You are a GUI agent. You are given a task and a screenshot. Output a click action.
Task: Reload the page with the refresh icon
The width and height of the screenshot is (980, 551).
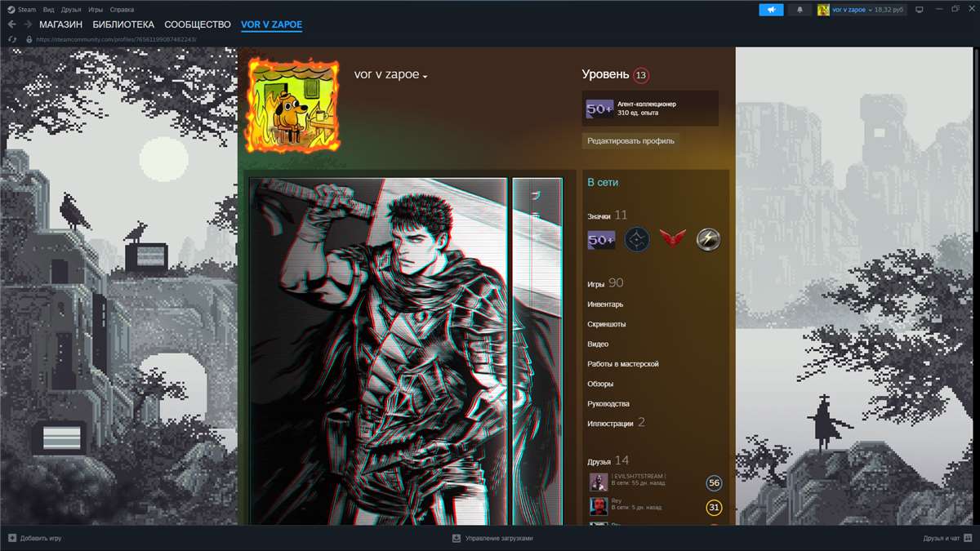click(11, 39)
